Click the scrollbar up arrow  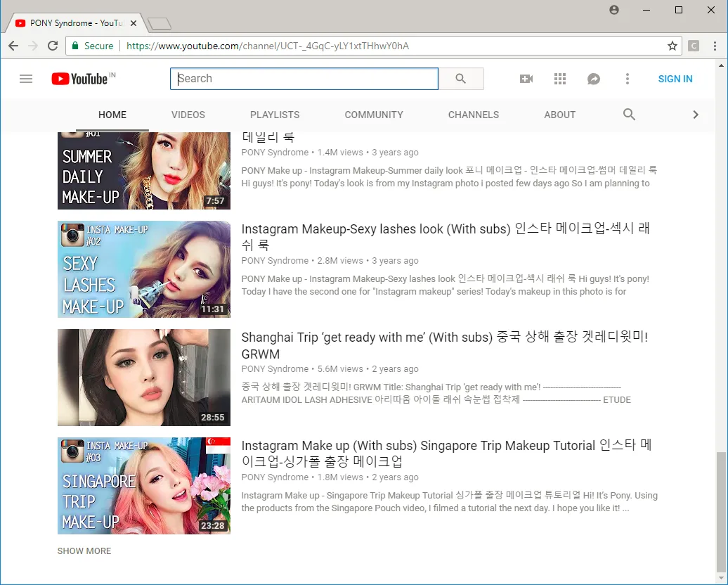pos(720,65)
